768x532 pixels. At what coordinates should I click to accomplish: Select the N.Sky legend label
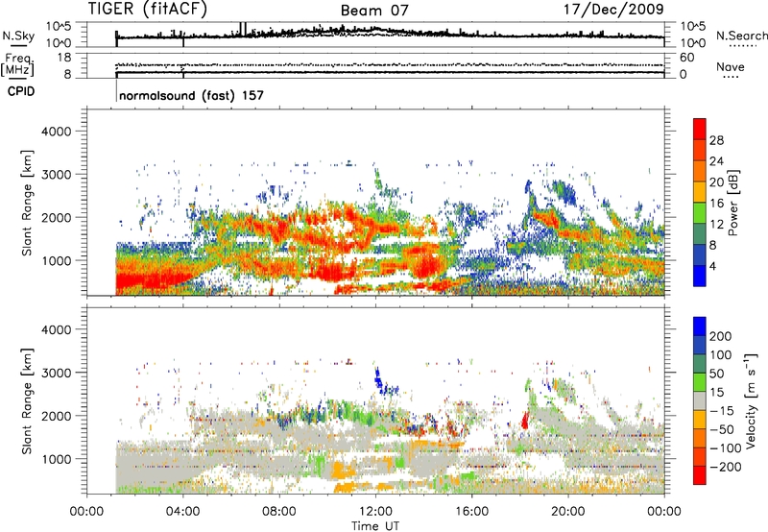18,36
